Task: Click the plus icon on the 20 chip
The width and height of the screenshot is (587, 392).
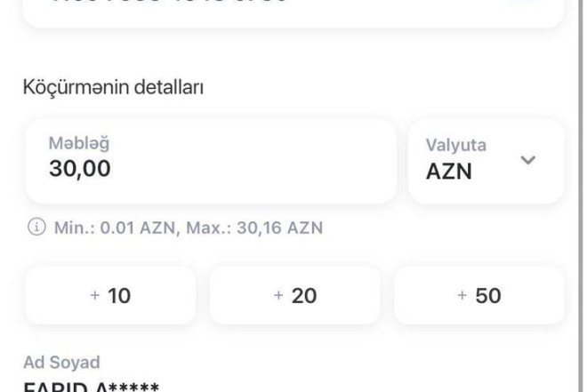Action: [x=278, y=295]
